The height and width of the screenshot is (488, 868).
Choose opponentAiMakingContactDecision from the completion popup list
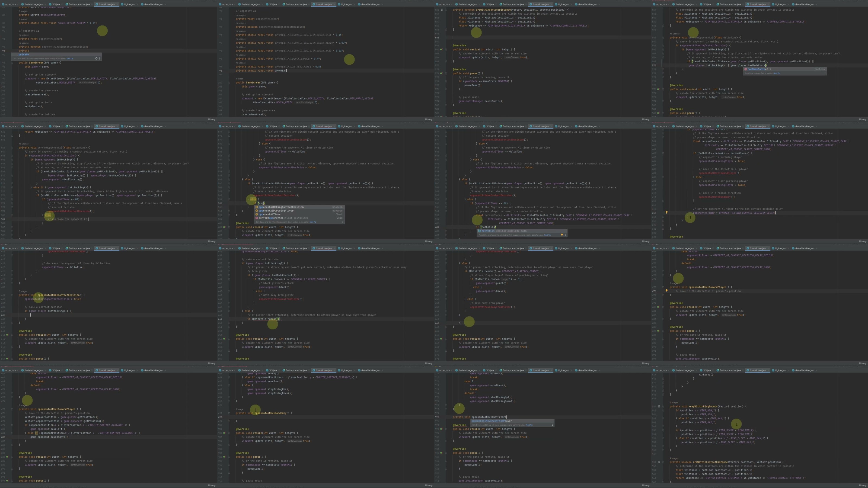click(299, 207)
